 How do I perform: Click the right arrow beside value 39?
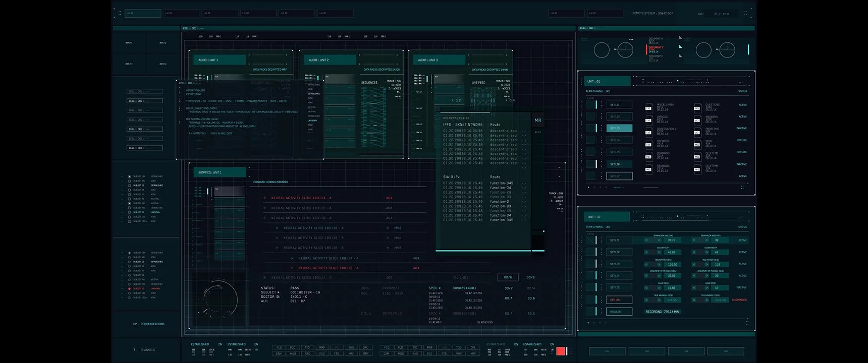point(707,276)
